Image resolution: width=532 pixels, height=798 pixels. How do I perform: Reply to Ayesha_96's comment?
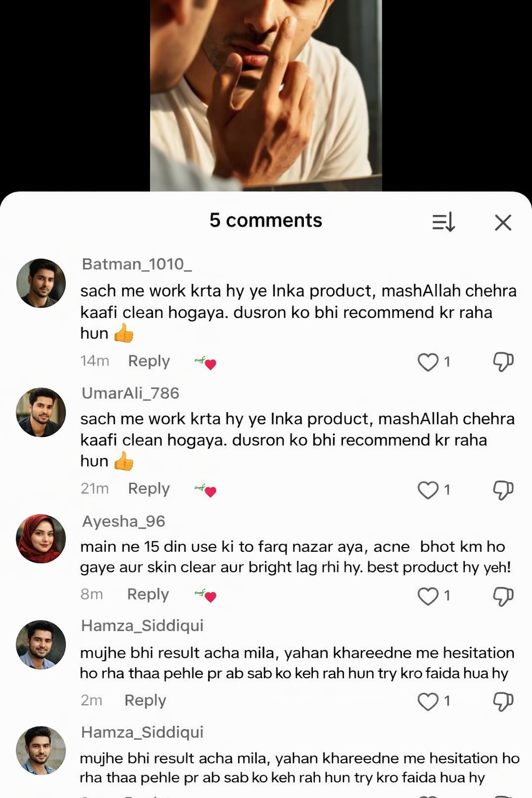[x=148, y=594]
